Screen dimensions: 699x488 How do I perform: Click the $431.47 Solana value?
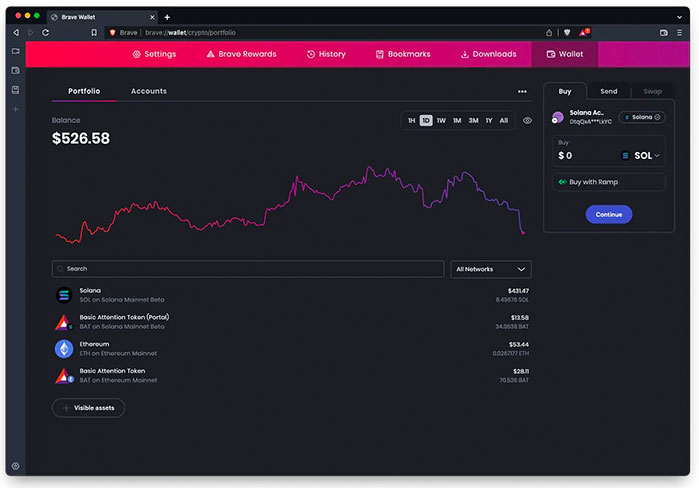(x=518, y=291)
